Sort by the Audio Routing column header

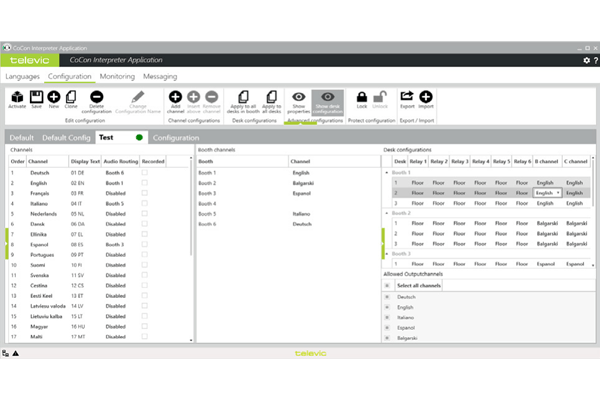click(121, 162)
